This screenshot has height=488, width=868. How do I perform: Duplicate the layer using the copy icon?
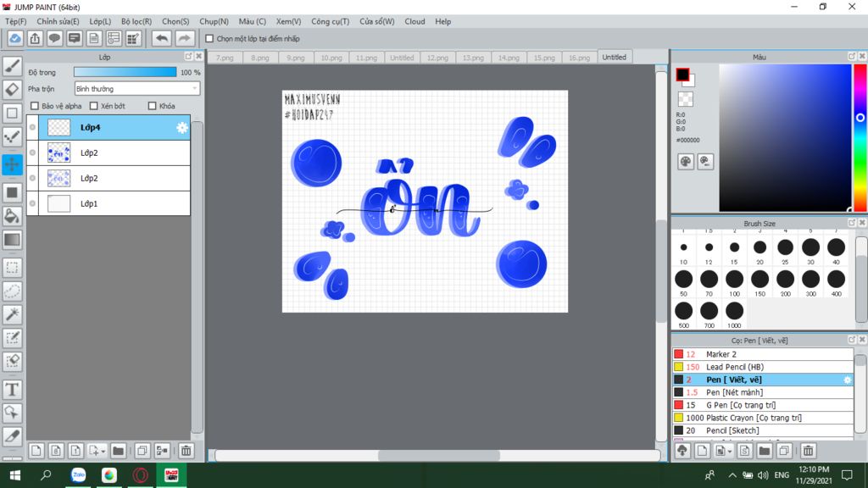142,451
